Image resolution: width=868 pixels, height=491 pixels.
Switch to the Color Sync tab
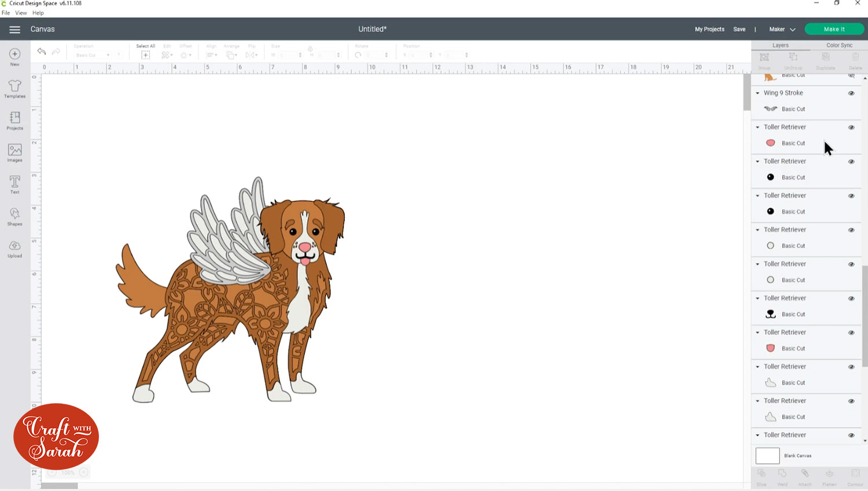839,45
